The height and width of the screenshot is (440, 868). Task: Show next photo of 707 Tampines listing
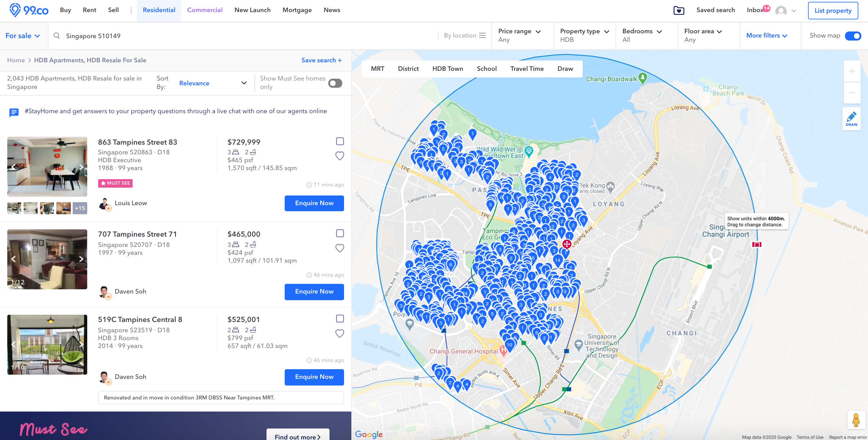click(x=81, y=259)
